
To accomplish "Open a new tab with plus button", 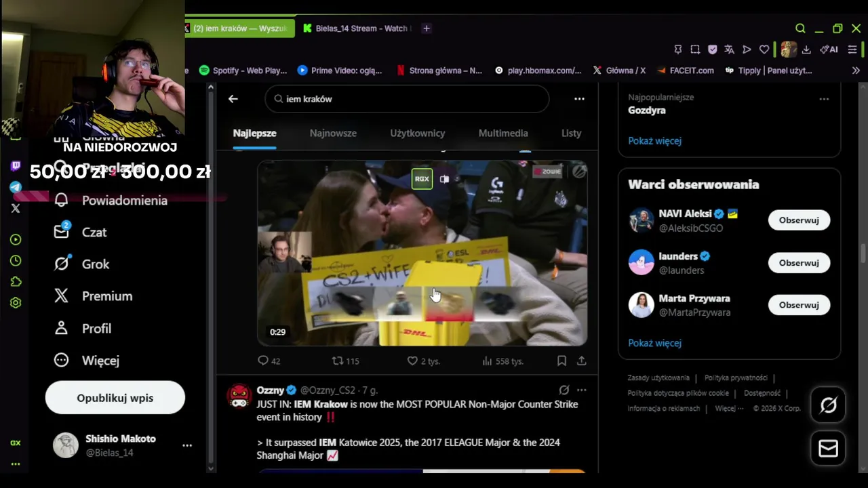I will pos(427,28).
